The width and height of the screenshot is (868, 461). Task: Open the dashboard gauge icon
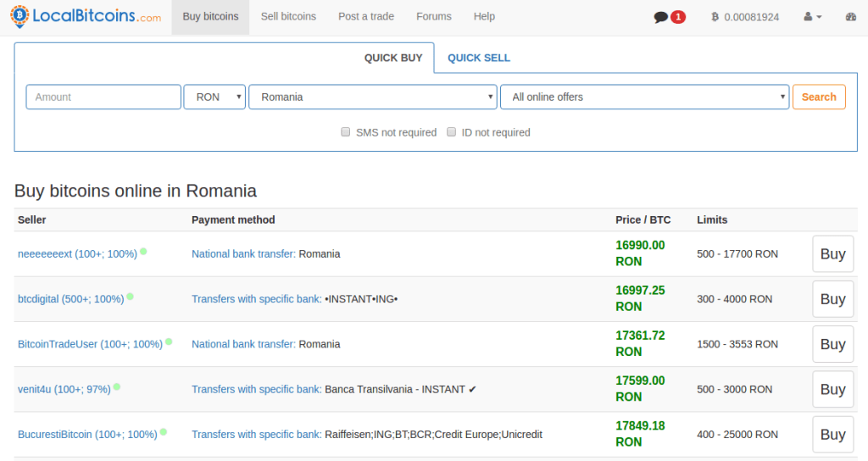pos(851,17)
